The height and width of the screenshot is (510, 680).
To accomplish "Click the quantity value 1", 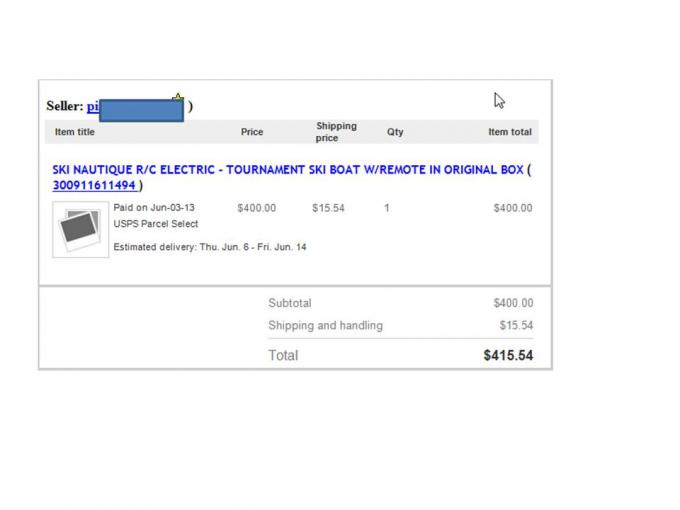I will pyautogui.click(x=387, y=208).
